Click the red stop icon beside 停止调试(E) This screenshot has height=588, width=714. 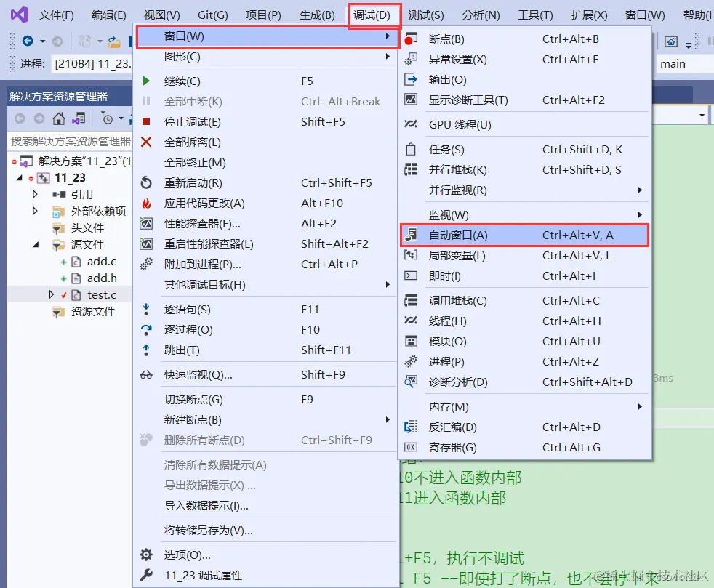145,121
